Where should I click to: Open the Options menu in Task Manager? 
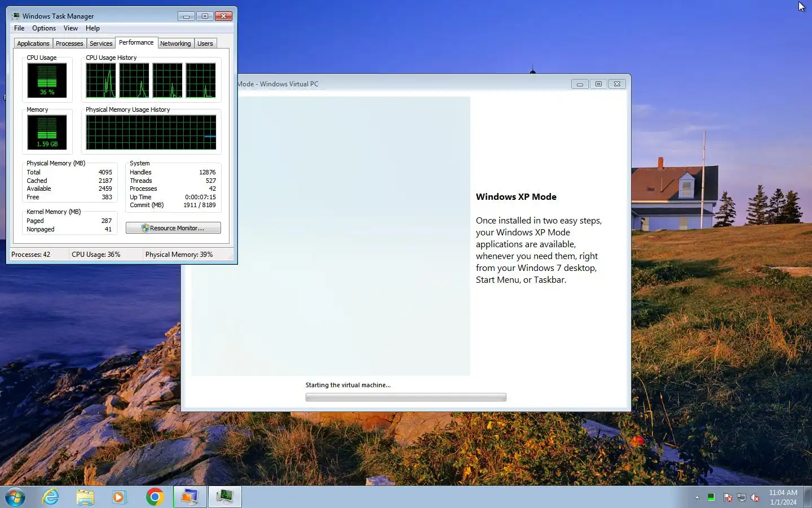[x=44, y=28]
